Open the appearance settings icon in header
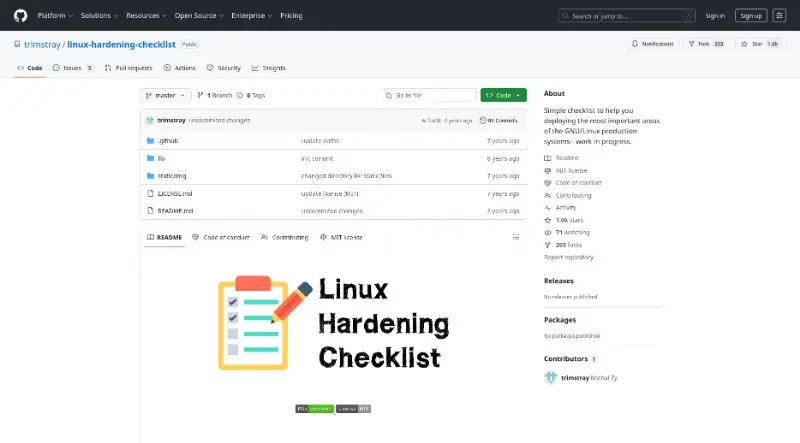The width and height of the screenshot is (800, 443). [779, 16]
